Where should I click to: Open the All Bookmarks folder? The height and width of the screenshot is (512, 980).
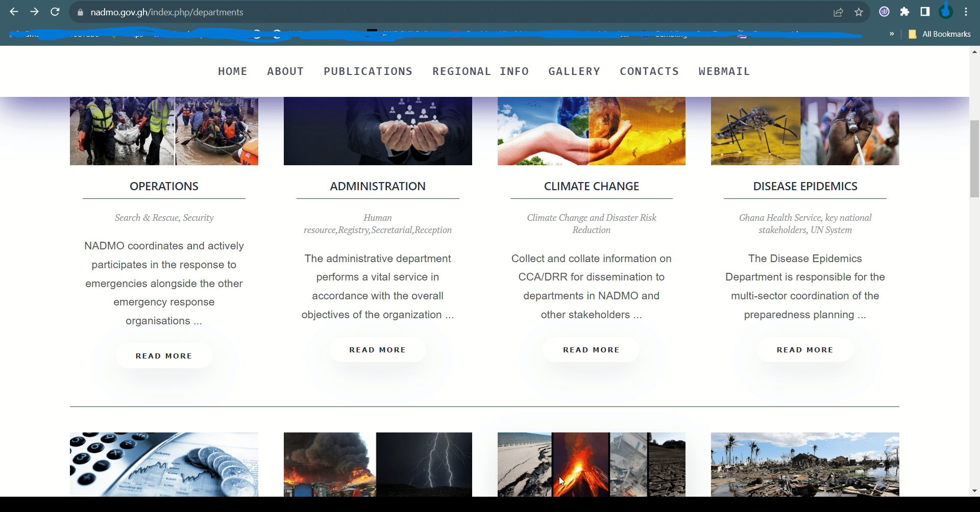pyautogui.click(x=940, y=34)
